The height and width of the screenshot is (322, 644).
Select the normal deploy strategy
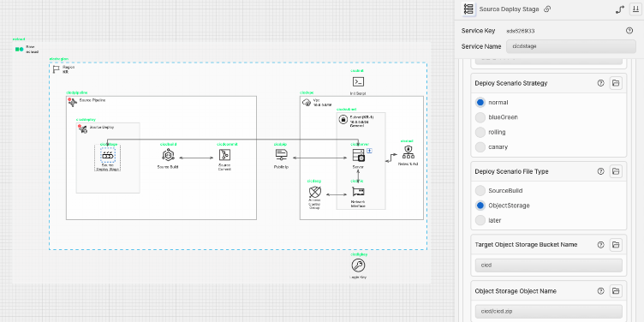coord(480,102)
